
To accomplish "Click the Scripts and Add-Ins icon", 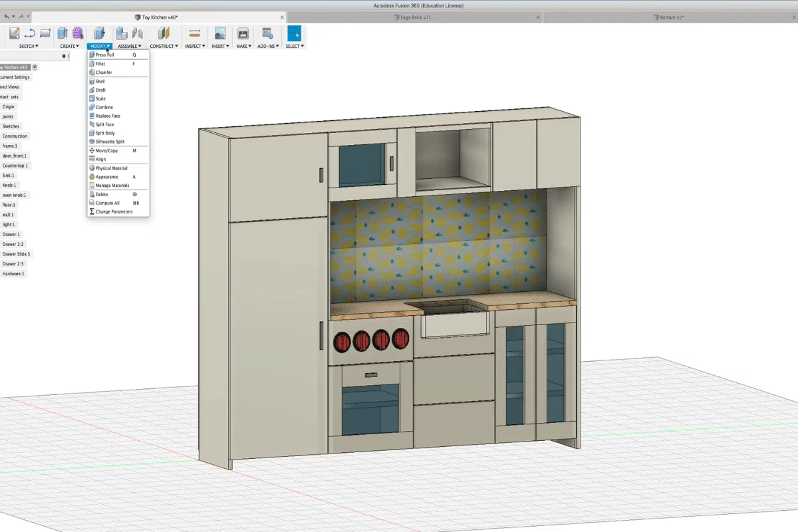I will [267, 33].
